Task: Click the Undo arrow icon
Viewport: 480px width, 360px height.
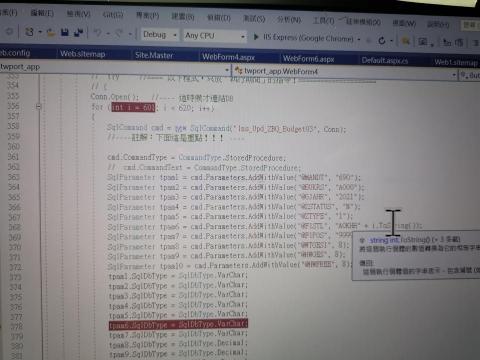Action: (97, 33)
